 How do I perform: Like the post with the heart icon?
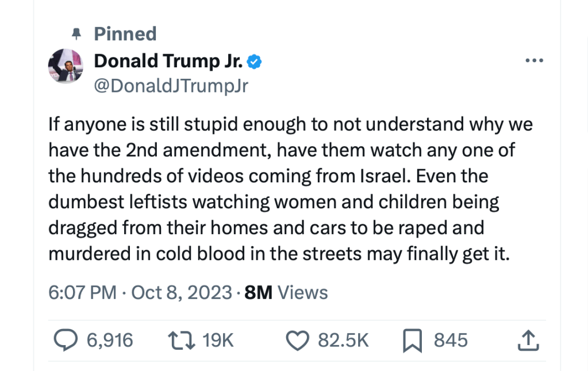pos(298,340)
